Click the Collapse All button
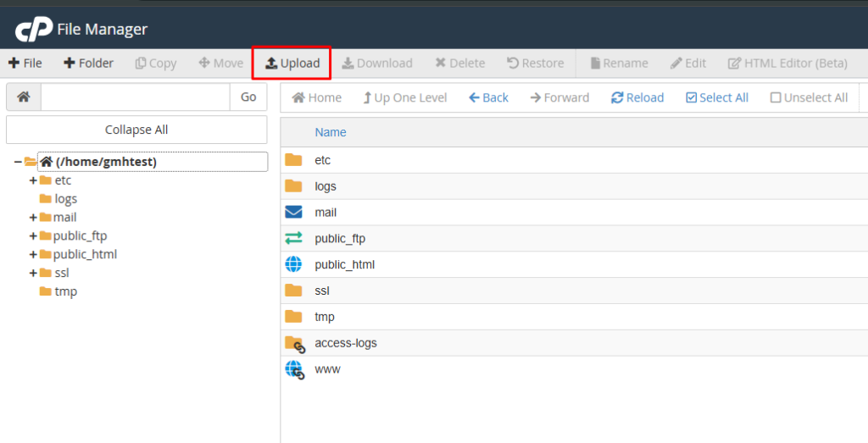 pos(136,130)
